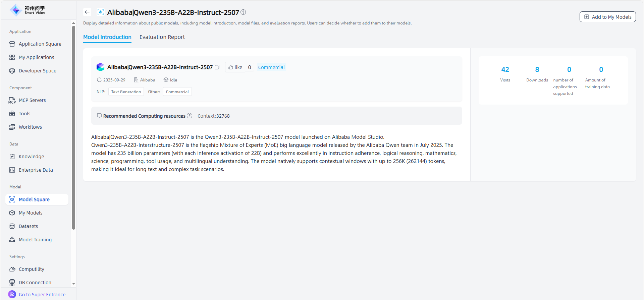Open Datasets from the sidebar
This screenshot has height=300, width=644.
pyautogui.click(x=28, y=226)
